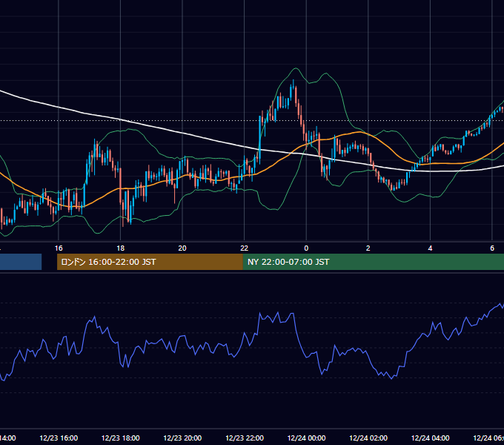Click the '12/23 20:00' date label
This screenshot has width=504, height=445.
[x=182, y=438]
